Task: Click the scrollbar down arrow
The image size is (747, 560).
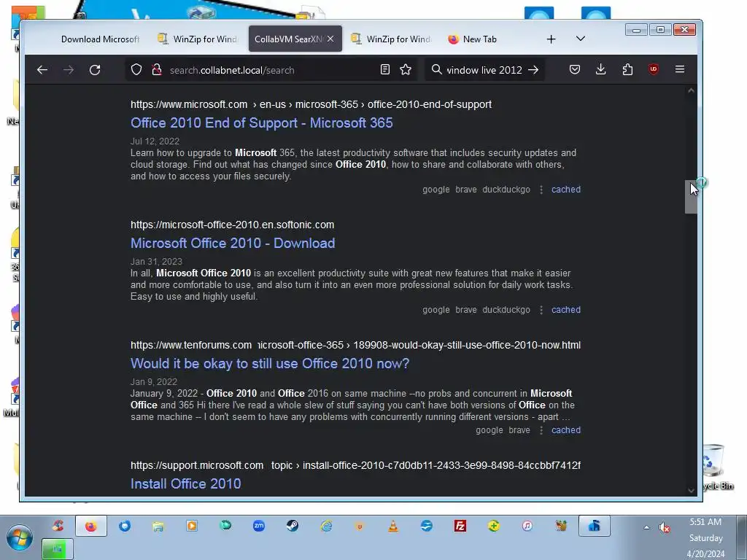Action: [x=691, y=491]
